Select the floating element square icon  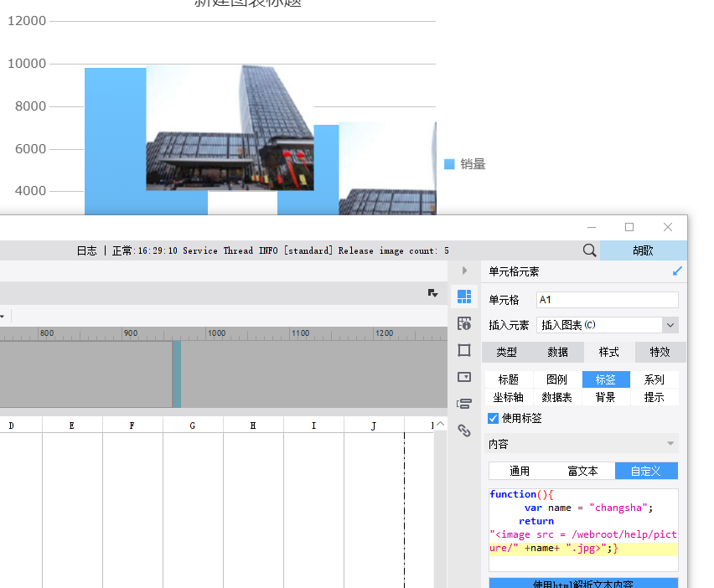464,350
